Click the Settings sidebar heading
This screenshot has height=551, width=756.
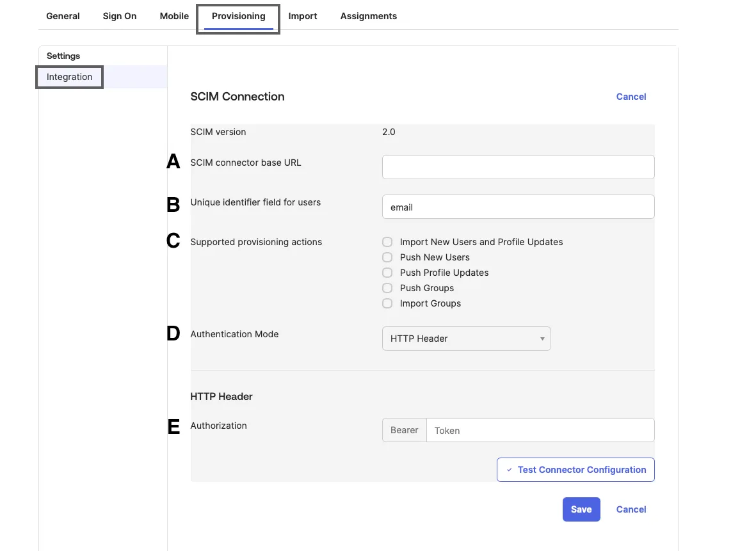[63, 56]
